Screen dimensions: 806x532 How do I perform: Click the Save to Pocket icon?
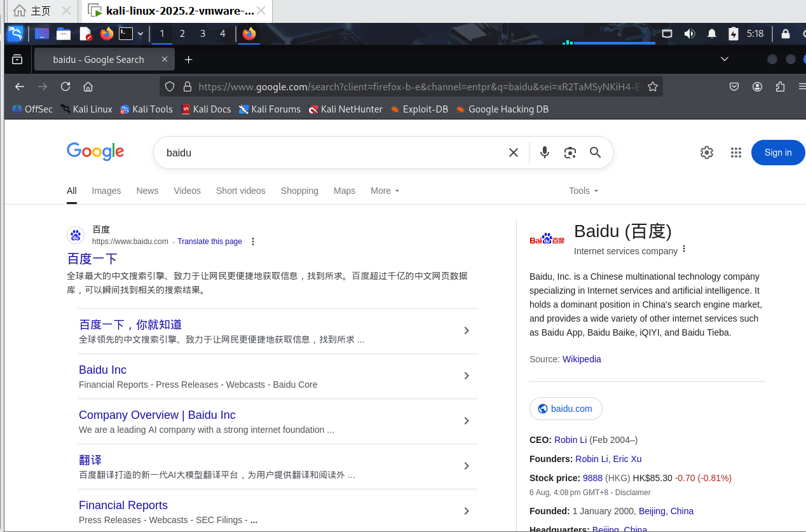[x=734, y=86]
